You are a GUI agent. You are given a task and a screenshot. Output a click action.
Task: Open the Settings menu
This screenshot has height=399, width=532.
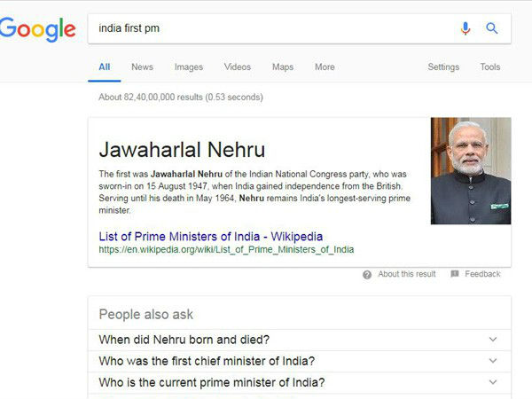pos(443,67)
